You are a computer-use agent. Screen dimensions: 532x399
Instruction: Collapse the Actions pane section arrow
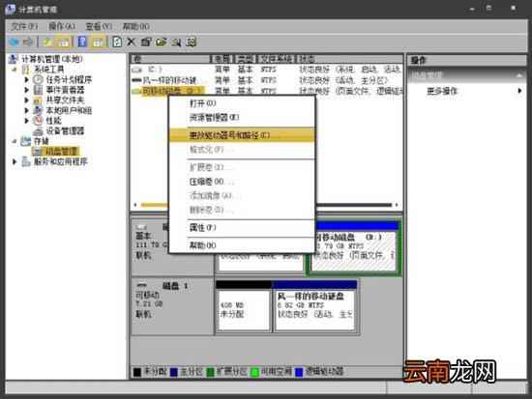click(519, 75)
